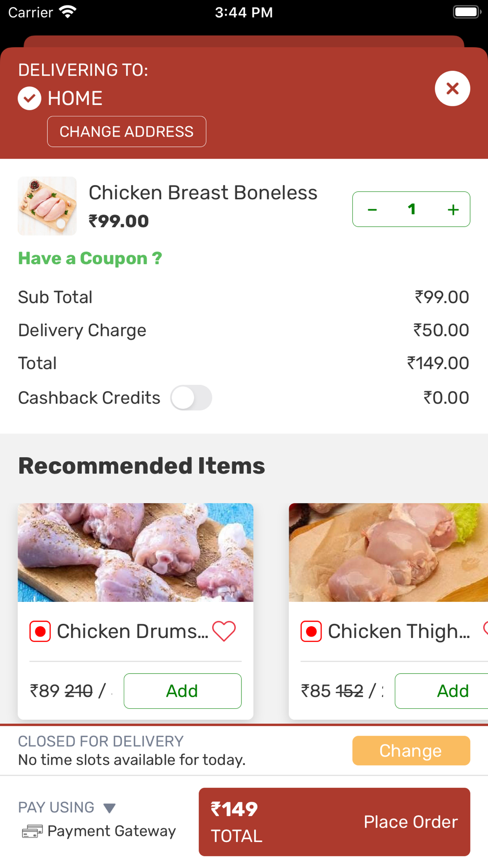Tap the non-veg indicator beside Chicken Drumsticks
This screenshot has width=488, height=868.
[x=40, y=632]
